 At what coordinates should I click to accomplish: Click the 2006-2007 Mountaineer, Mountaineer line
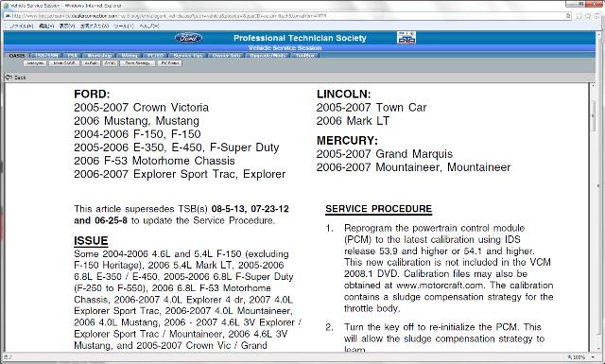[x=414, y=167]
